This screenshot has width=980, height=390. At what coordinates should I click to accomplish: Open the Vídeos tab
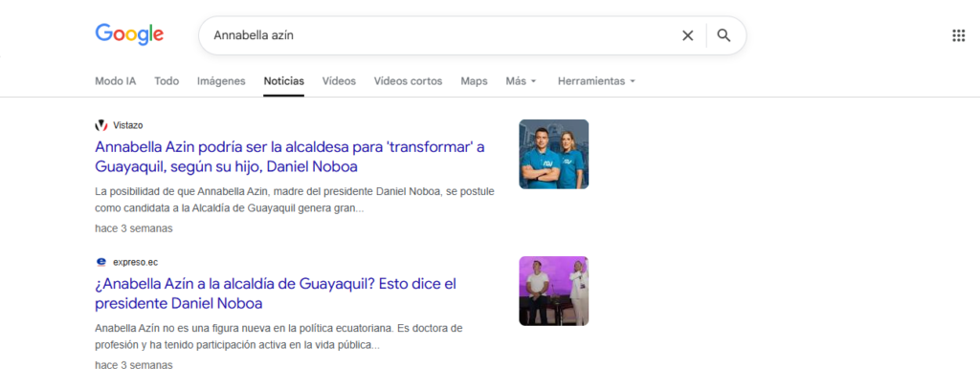[x=339, y=81]
